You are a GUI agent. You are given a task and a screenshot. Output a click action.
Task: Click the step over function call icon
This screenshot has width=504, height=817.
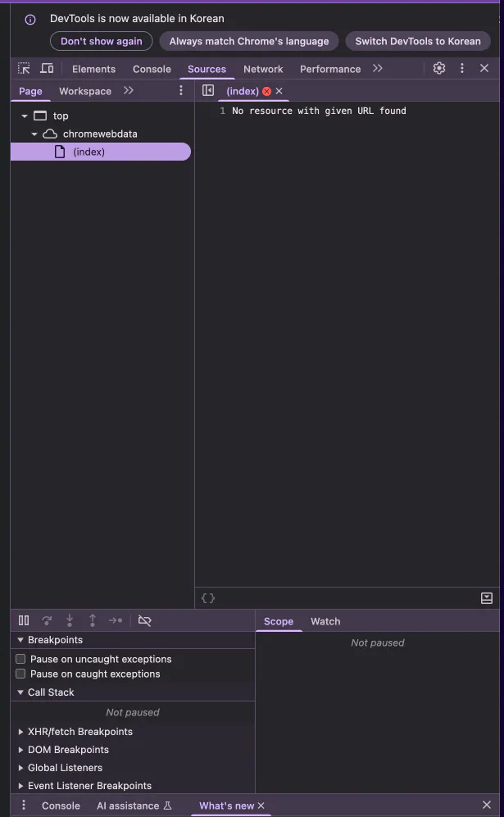[x=47, y=620]
